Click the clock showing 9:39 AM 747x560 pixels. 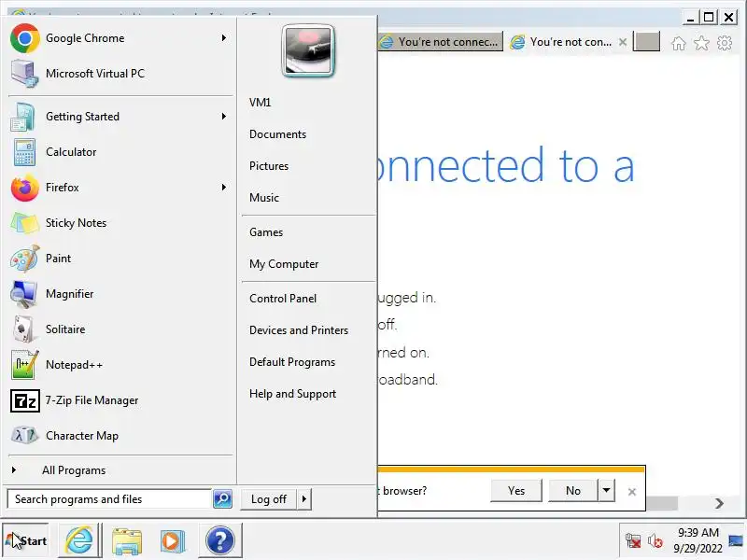698,533
